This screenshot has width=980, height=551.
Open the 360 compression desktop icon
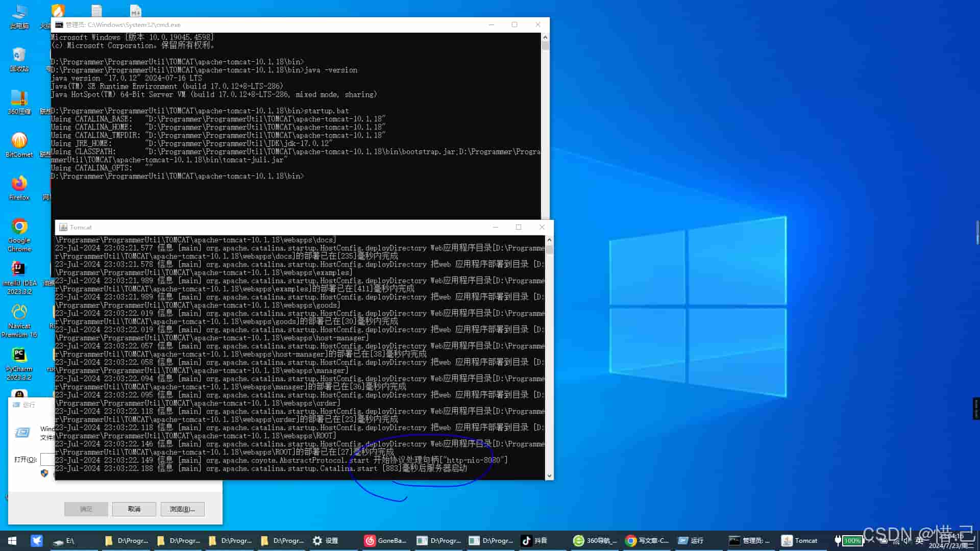(x=19, y=98)
